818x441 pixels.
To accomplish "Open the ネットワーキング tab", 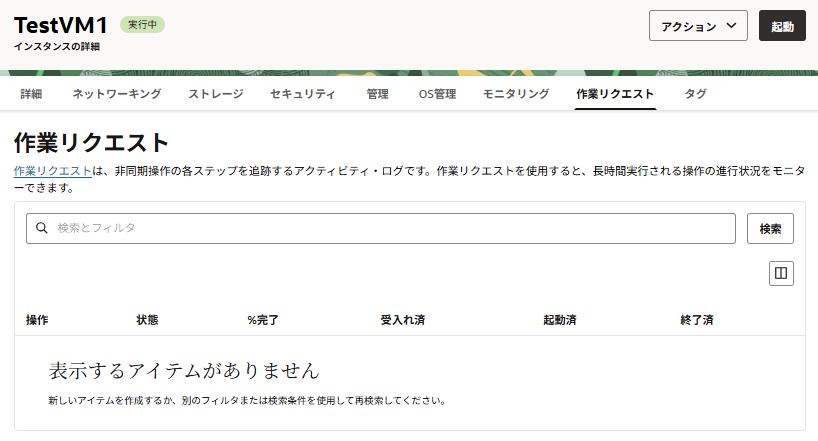I will coord(116,94).
